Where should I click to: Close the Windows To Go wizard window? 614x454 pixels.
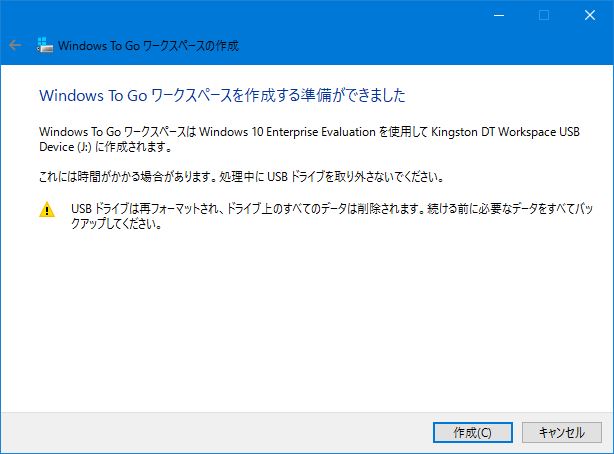[590, 15]
